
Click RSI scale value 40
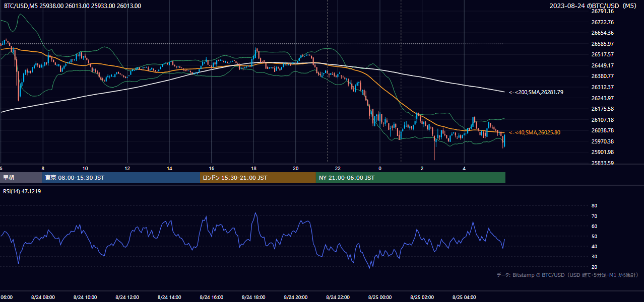594,246
